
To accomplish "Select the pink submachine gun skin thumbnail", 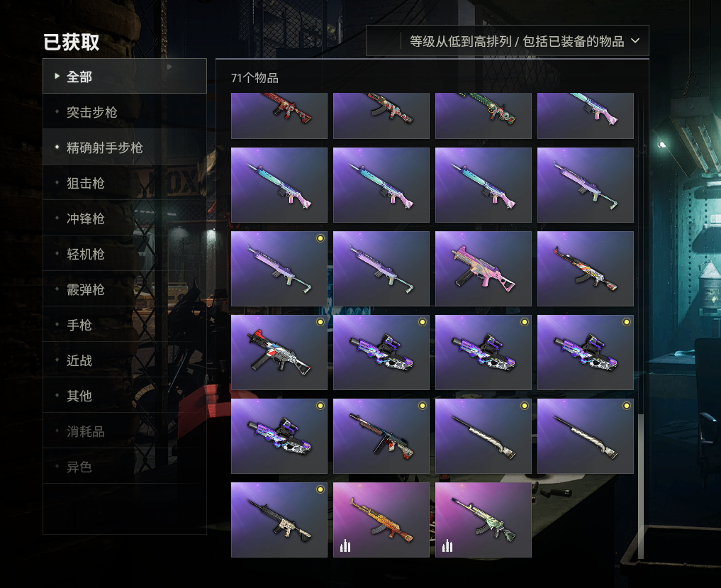I will point(484,269).
